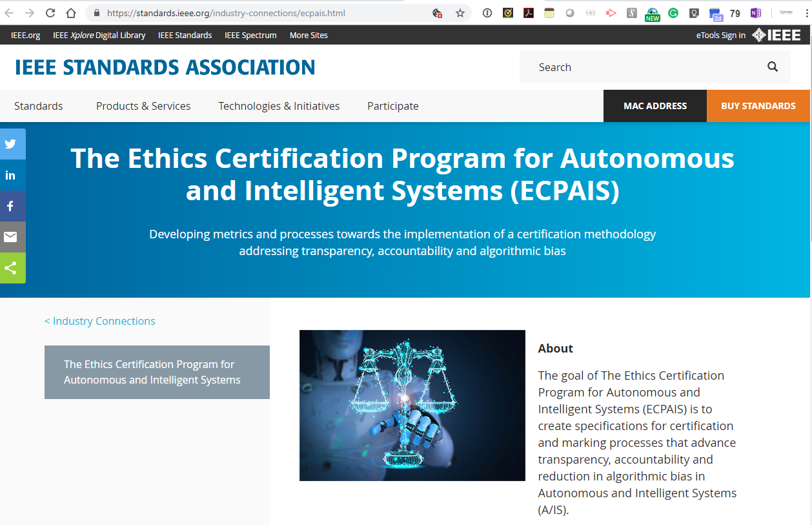Go to IEEE.org site link
This screenshot has width=812, height=525.
pos(26,35)
